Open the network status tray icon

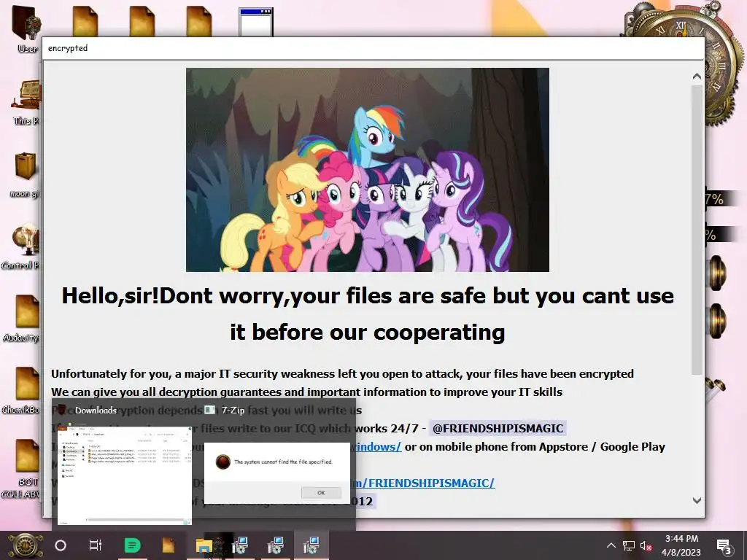pos(629,545)
